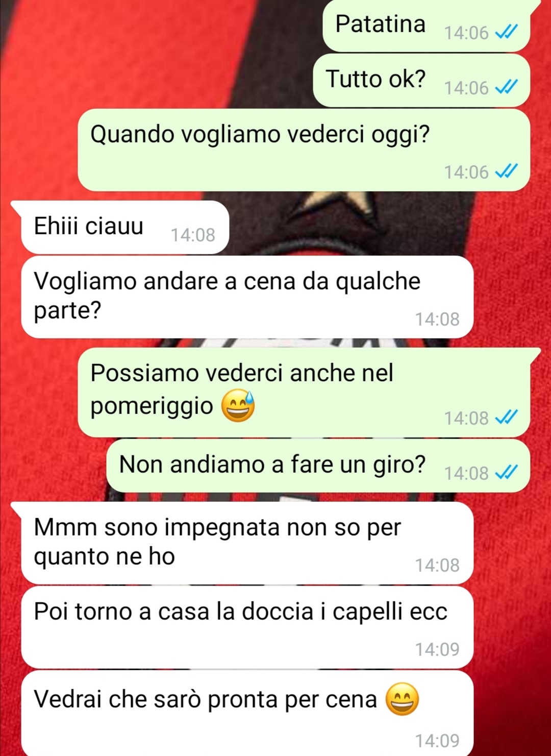
Task: Select the 'Quando vogliamo vederci oggi?' message
Action: [x=304, y=150]
